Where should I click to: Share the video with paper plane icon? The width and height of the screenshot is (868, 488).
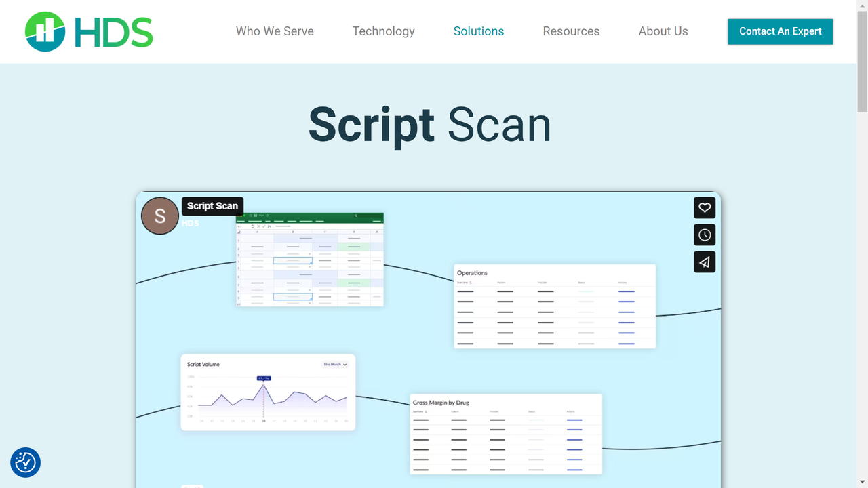[x=705, y=262]
